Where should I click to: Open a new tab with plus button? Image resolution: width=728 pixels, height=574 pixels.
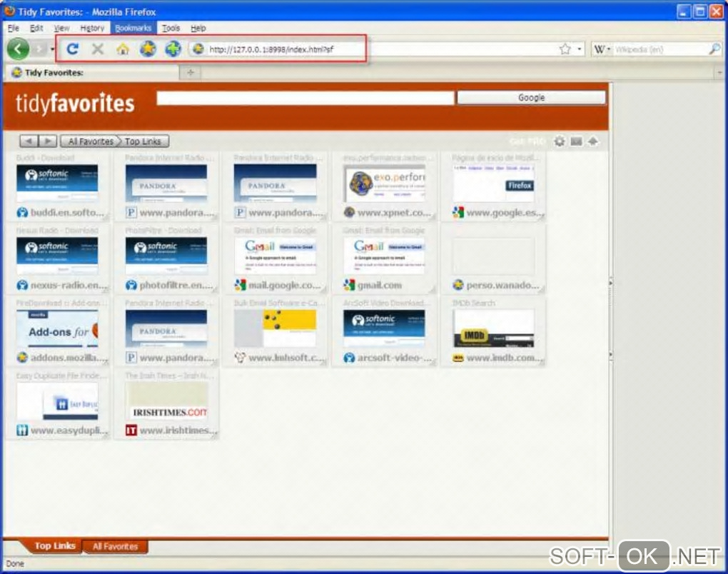click(x=191, y=72)
